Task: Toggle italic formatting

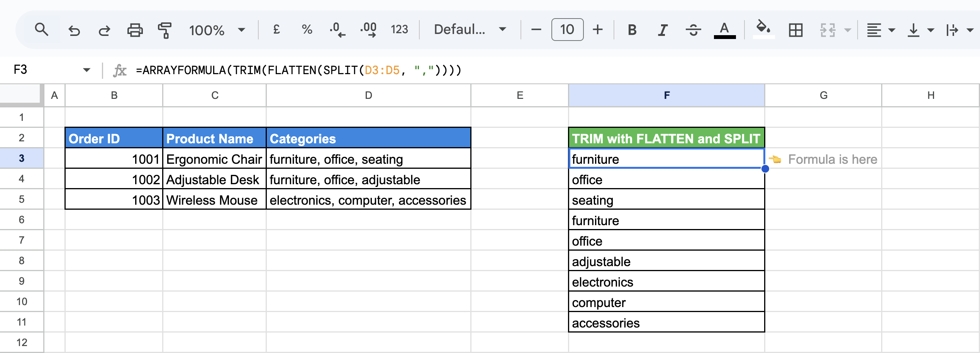Action: [663, 30]
